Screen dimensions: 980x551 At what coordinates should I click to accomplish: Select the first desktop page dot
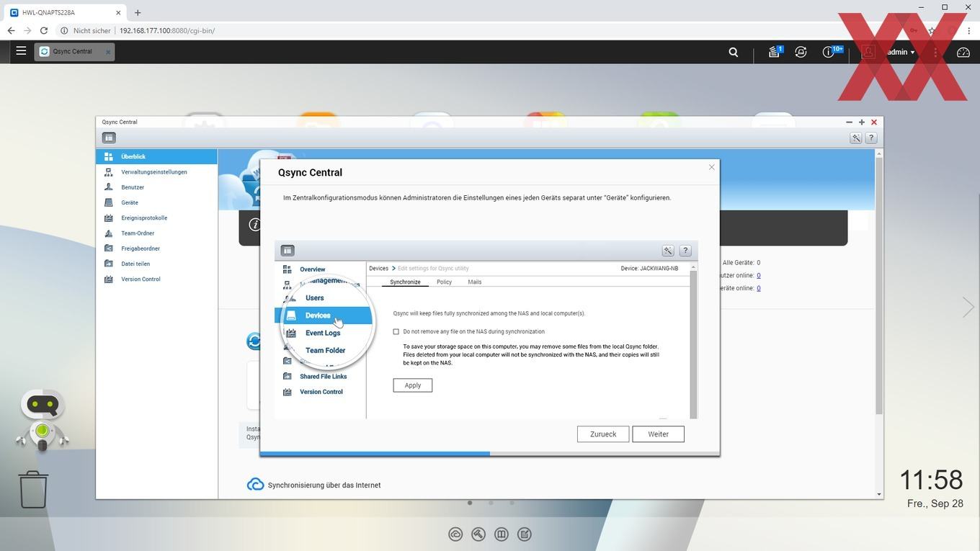pos(470,503)
